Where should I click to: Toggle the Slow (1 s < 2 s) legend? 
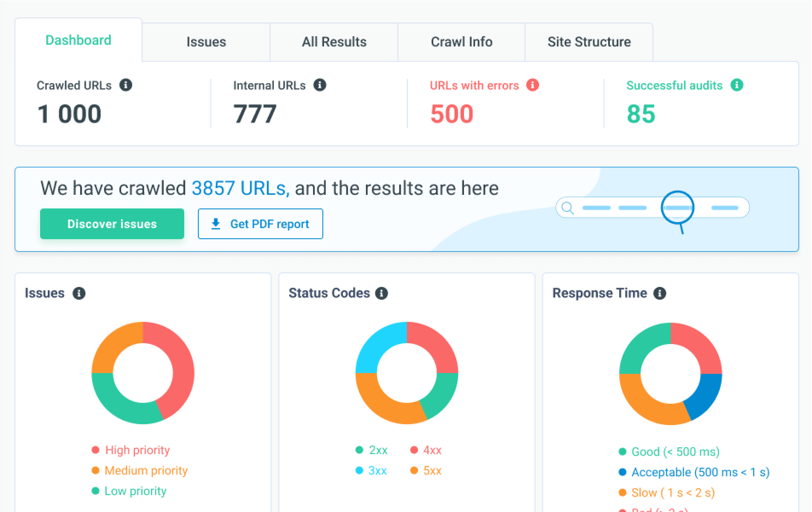click(673, 492)
